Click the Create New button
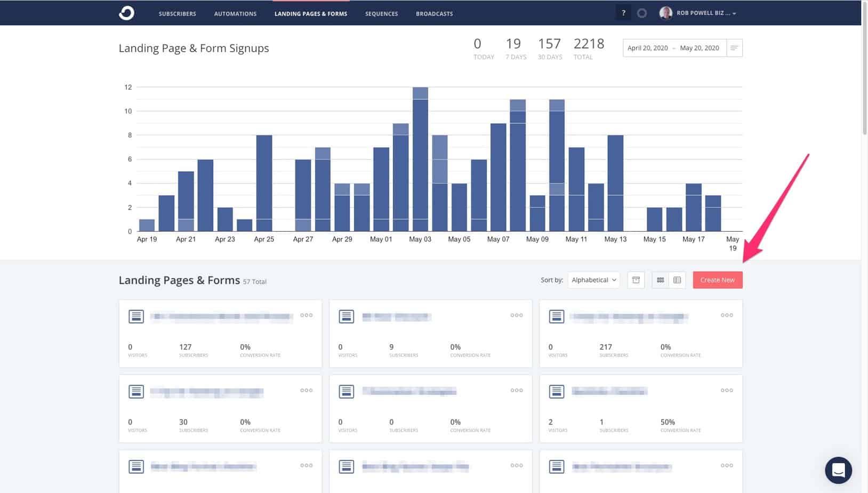 (718, 280)
